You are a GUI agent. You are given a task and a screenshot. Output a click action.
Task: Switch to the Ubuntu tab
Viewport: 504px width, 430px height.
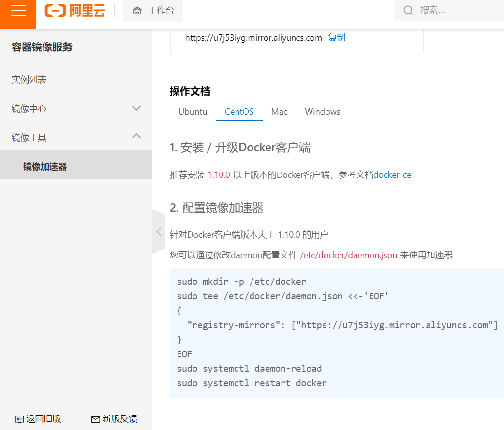[193, 112]
